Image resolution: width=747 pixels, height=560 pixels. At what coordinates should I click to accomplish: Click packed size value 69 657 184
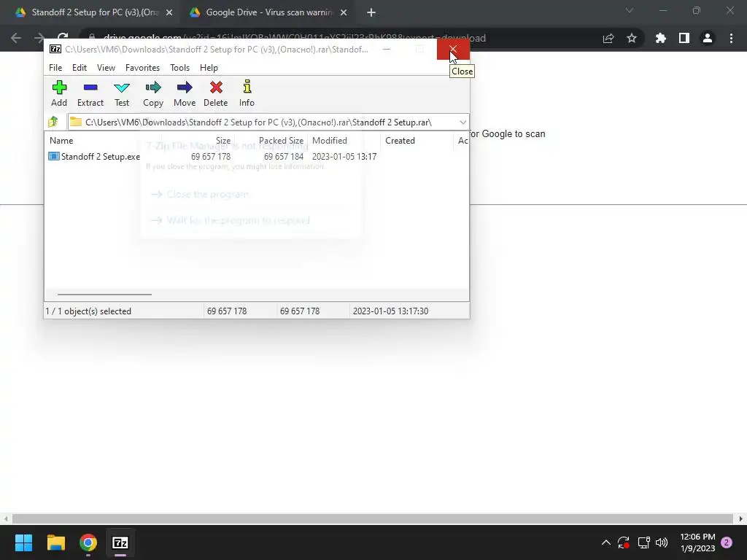pos(284,157)
